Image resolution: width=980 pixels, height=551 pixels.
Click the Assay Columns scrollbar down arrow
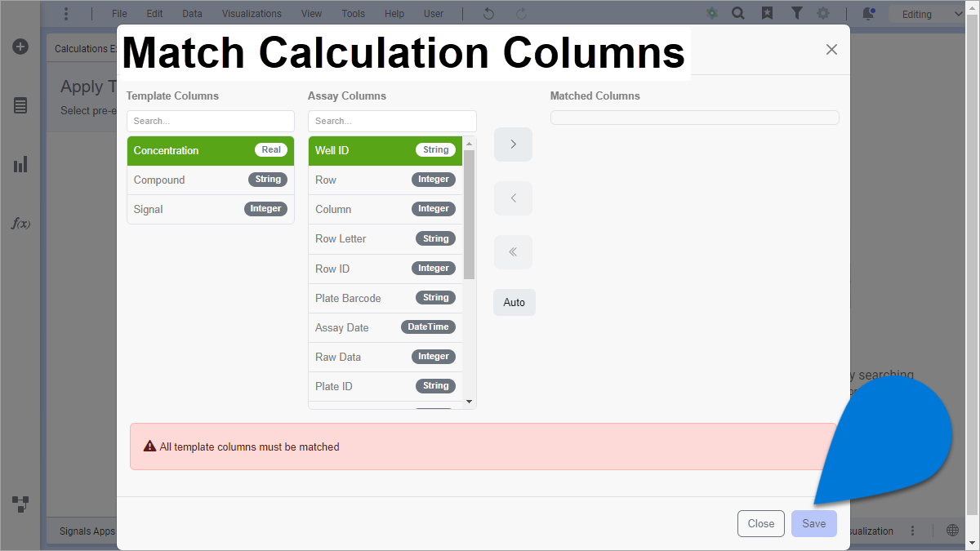(x=469, y=402)
